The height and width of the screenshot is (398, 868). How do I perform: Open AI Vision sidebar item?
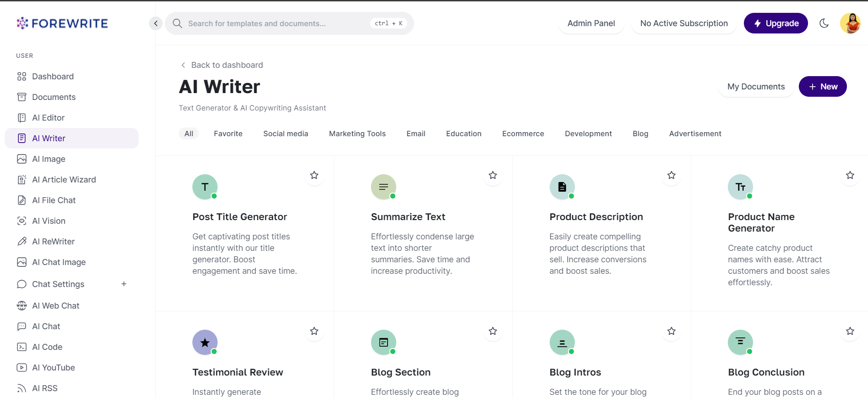(71, 221)
